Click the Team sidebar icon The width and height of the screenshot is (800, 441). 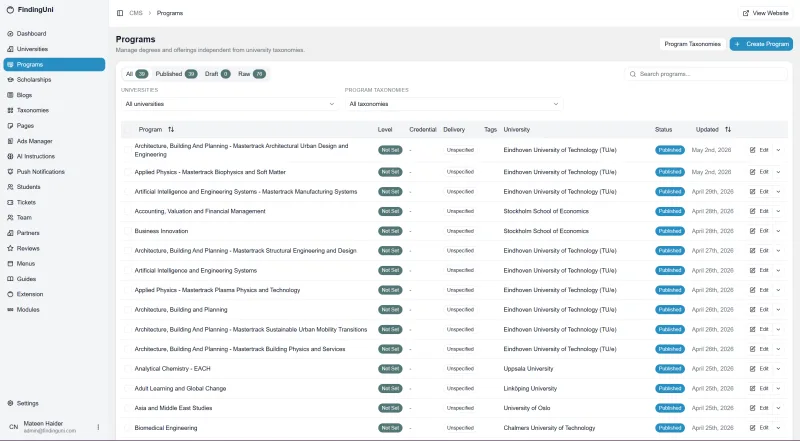click(10, 217)
